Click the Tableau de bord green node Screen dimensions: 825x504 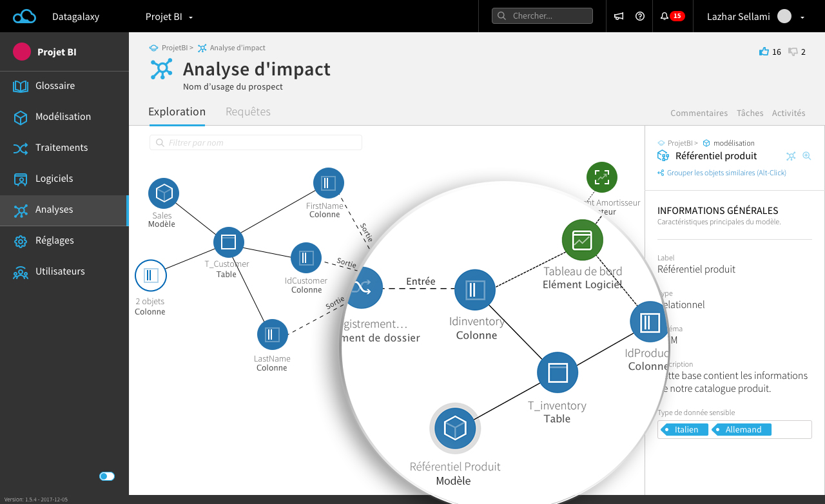pos(582,240)
